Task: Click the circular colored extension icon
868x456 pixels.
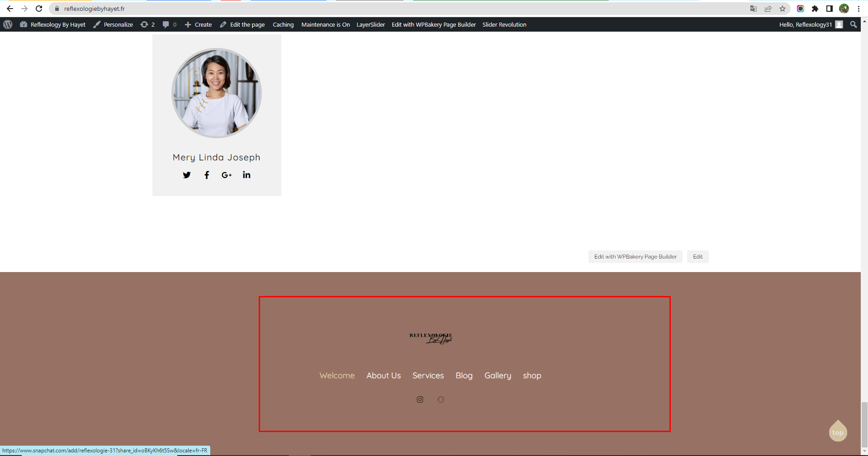Action: (x=801, y=9)
